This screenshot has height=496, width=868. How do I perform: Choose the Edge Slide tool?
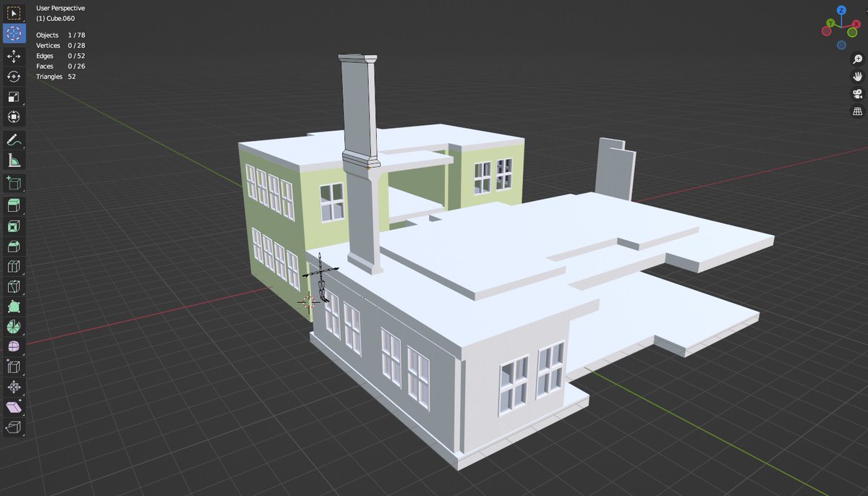click(14, 367)
